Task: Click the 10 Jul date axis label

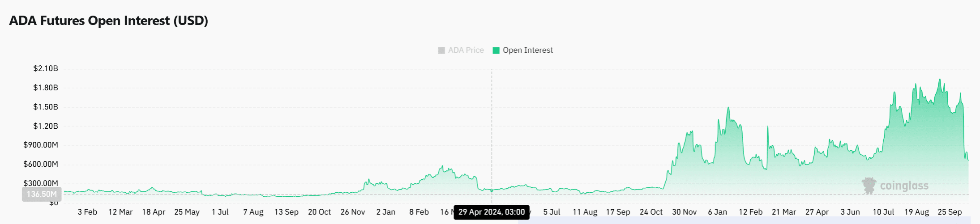Action: pyautogui.click(x=883, y=212)
